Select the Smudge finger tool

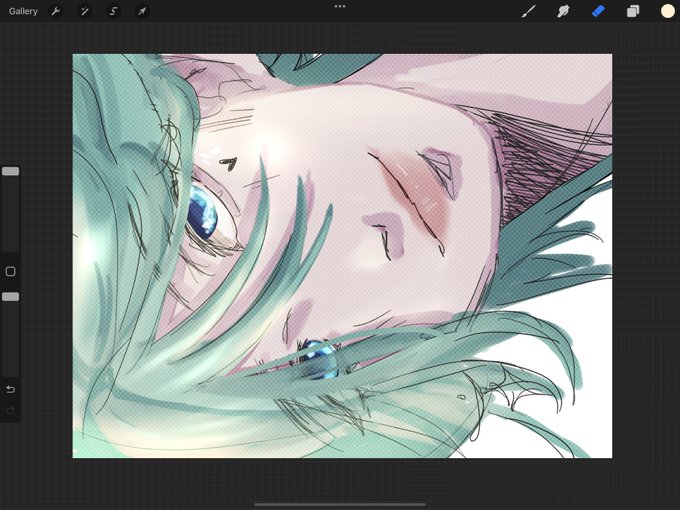coord(563,11)
